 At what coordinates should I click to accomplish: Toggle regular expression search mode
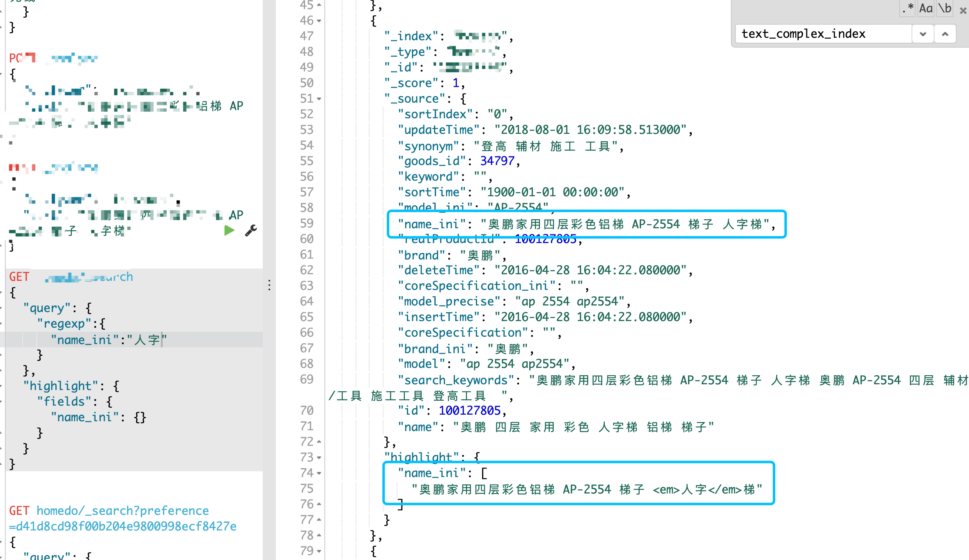(x=908, y=8)
